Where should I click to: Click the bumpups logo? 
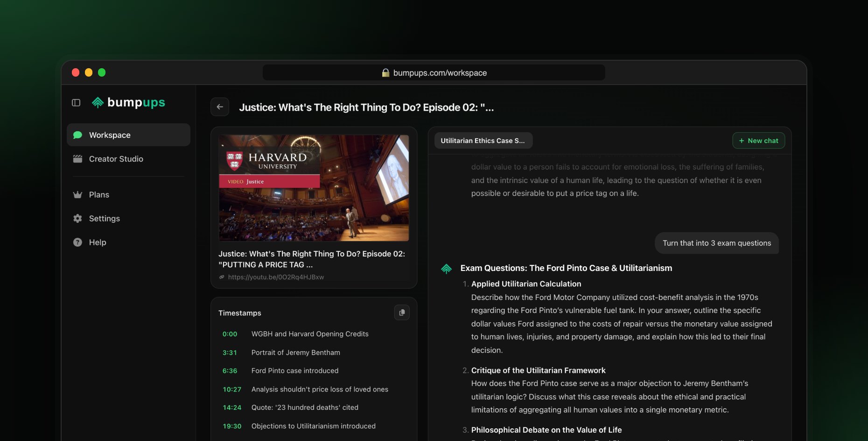128,102
